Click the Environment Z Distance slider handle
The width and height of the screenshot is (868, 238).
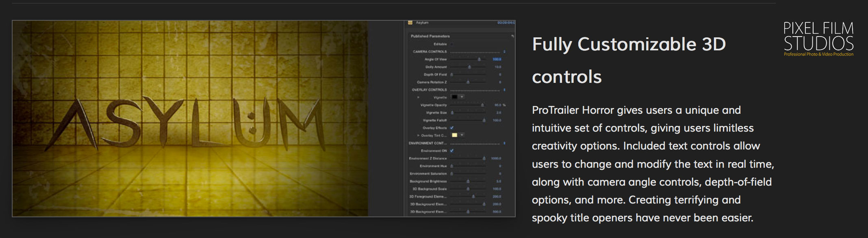coord(484,158)
